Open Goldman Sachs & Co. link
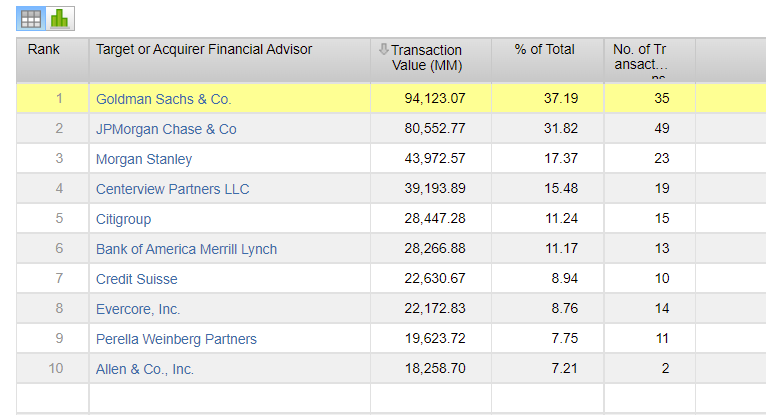This screenshot has width=766, height=415. click(x=163, y=99)
